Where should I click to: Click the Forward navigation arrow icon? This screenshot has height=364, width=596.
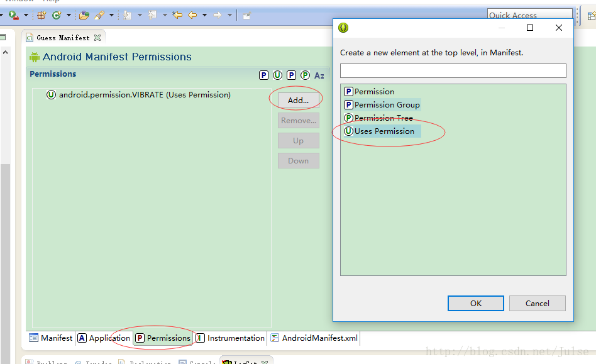tap(218, 15)
